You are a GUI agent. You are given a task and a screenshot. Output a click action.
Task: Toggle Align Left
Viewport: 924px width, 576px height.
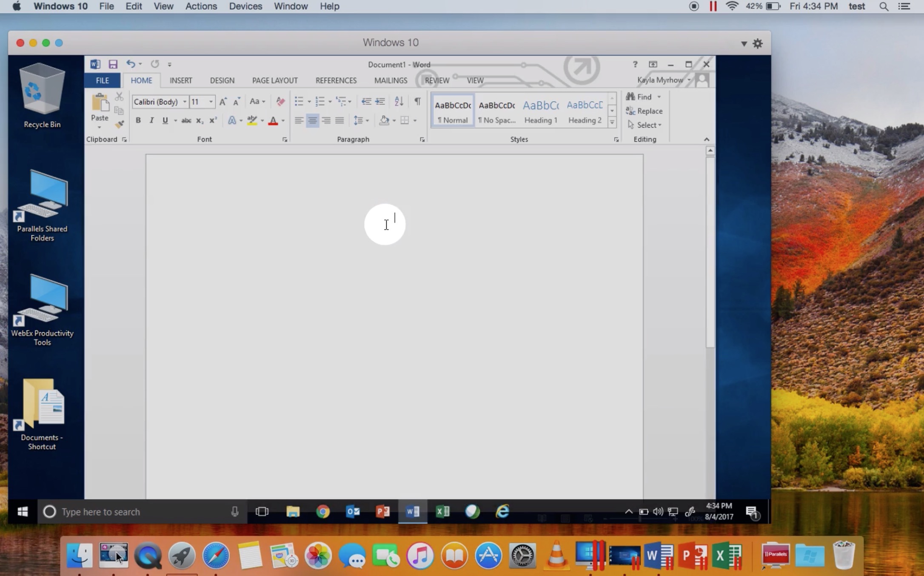pyautogui.click(x=299, y=120)
